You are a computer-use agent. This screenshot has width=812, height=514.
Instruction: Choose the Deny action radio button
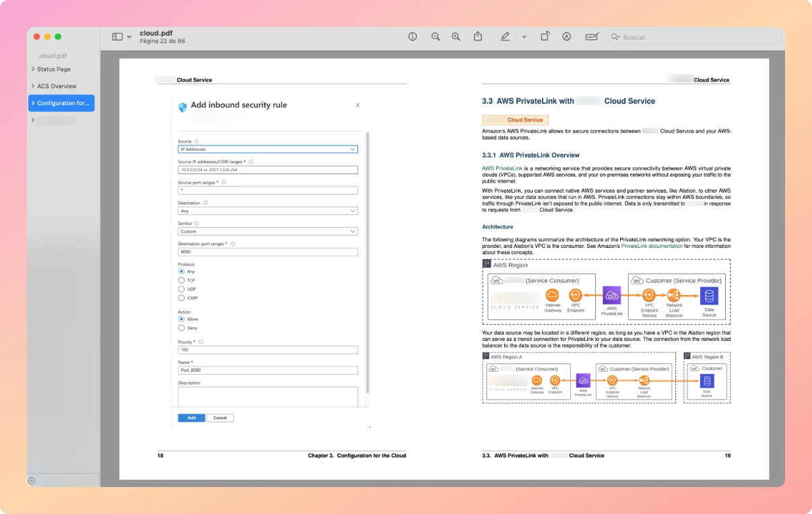click(181, 328)
